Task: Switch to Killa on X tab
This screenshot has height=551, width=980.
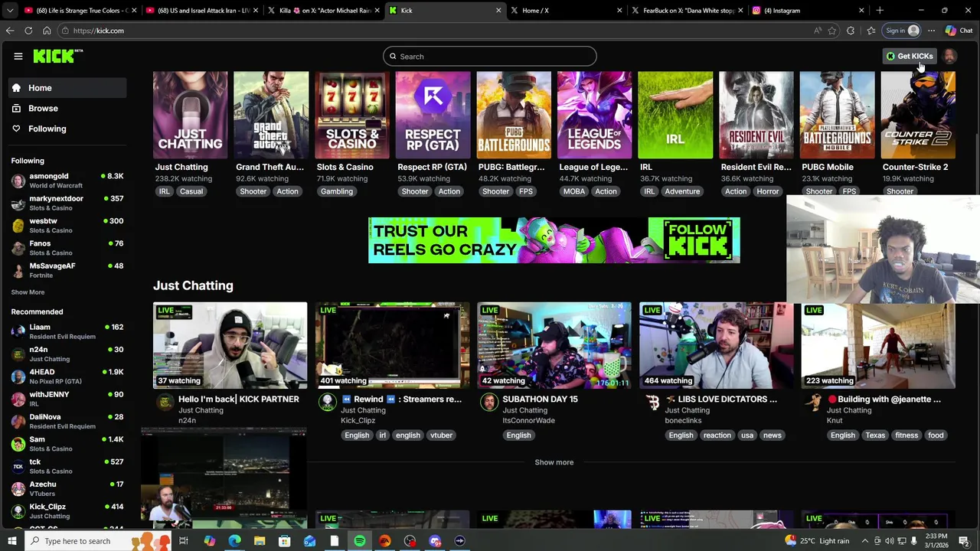Action: click(x=322, y=11)
